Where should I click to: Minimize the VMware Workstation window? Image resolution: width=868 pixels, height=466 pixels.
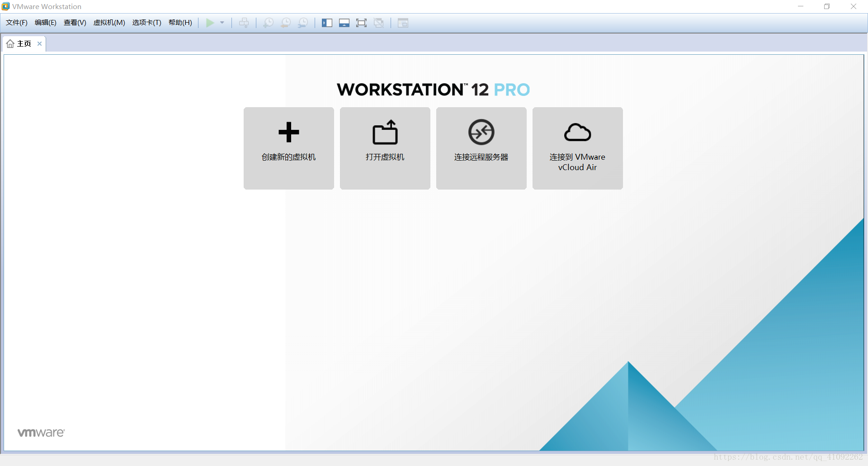pyautogui.click(x=801, y=6)
